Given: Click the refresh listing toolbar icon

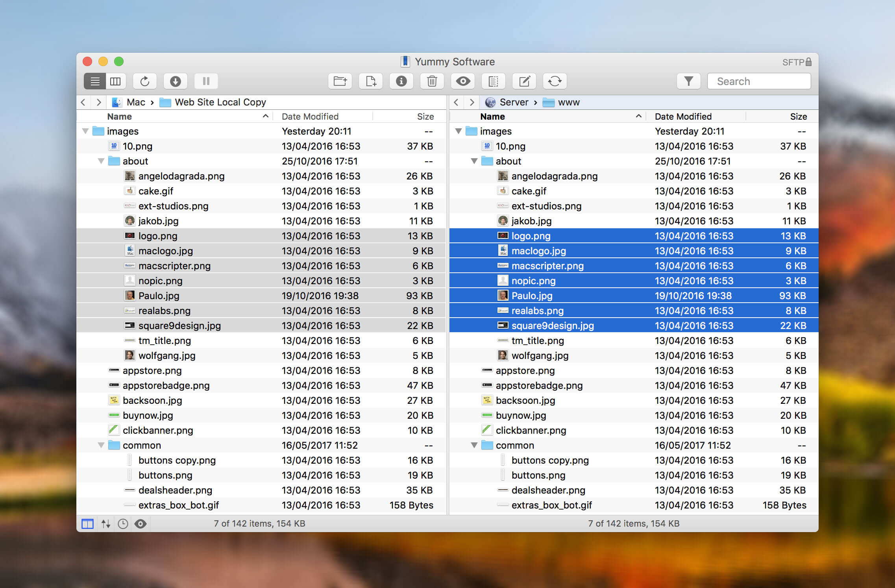Looking at the screenshot, I should (144, 81).
